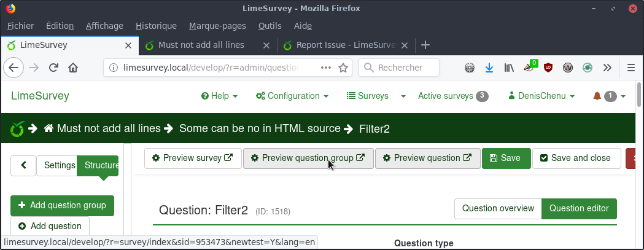Collapse the sidebar with the chevron button

(x=23, y=165)
